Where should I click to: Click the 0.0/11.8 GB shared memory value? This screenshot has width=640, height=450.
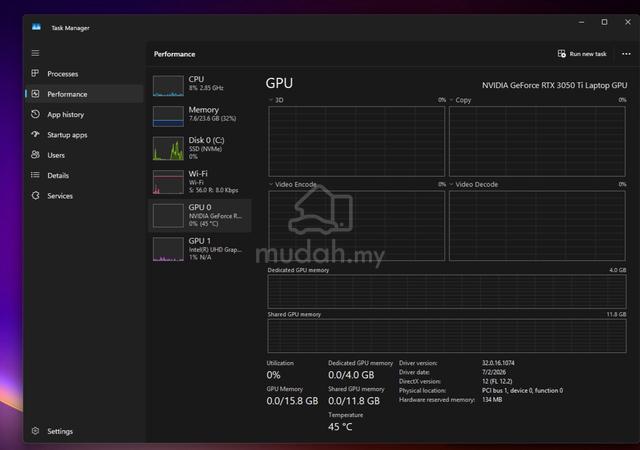pos(354,401)
